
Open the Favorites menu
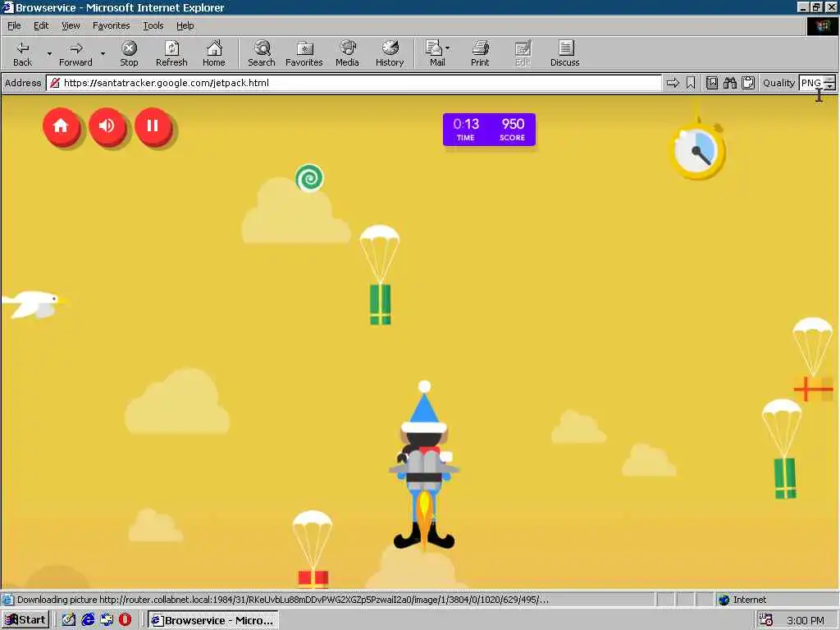tap(111, 25)
